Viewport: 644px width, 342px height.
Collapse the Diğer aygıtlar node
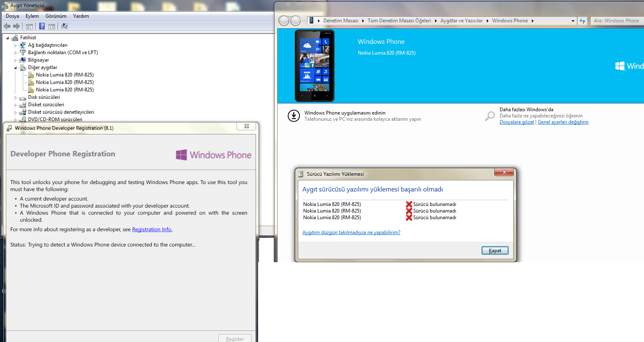pyautogui.click(x=16, y=67)
